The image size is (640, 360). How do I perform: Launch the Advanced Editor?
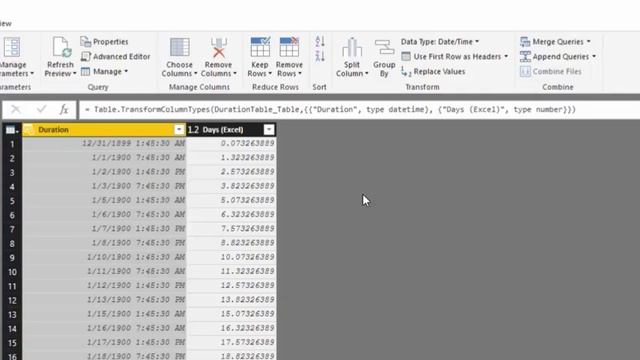point(116,56)
